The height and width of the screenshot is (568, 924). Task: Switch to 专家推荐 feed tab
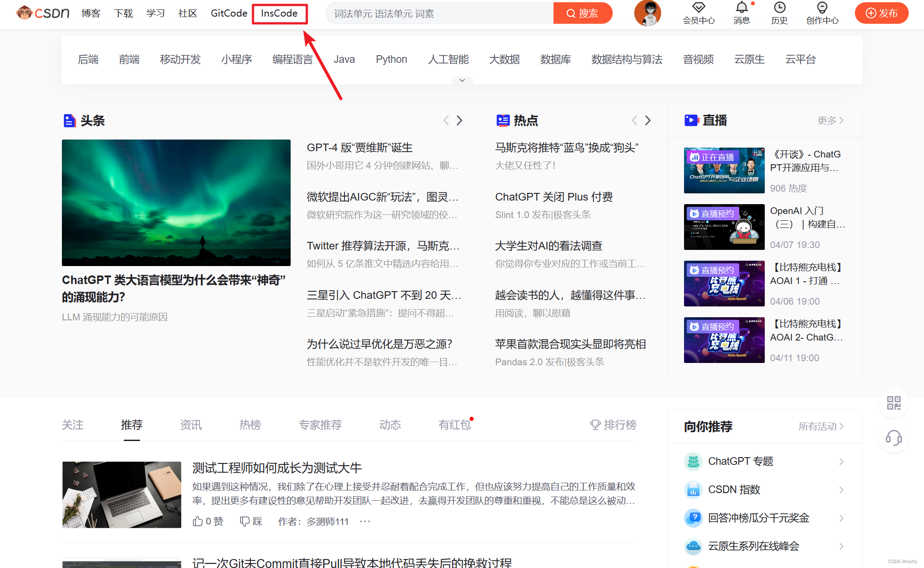tap(320, 425)
